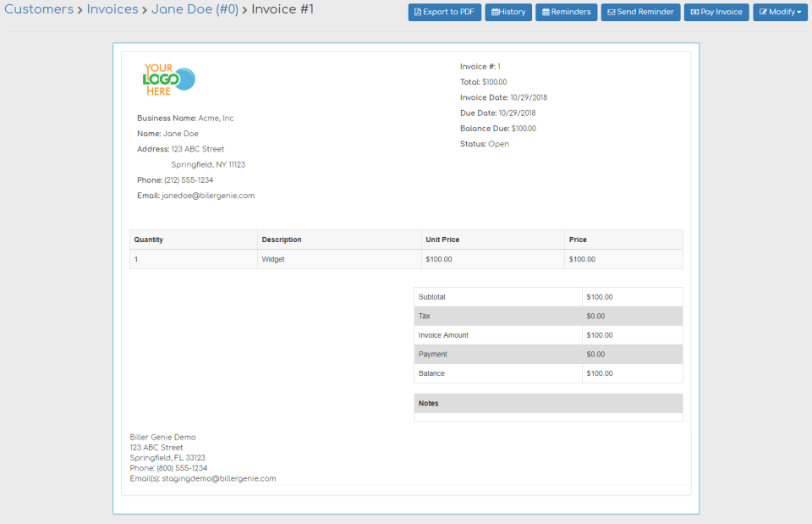Expand the Modify dropdown
Image resolution: width=812 pixels, height=524 pixels.
[x=780, y=13]
